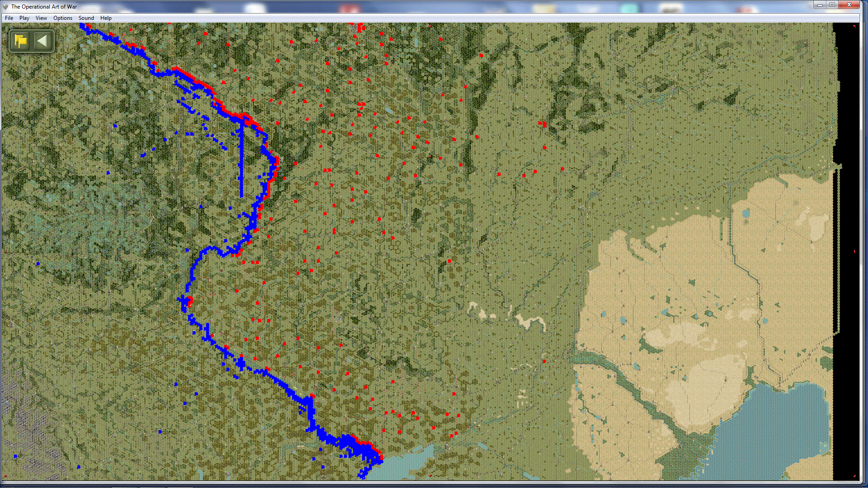This screenshot has height=488, width=868.
Task: Close the Operational Art of War window
Action: [849, 5]
